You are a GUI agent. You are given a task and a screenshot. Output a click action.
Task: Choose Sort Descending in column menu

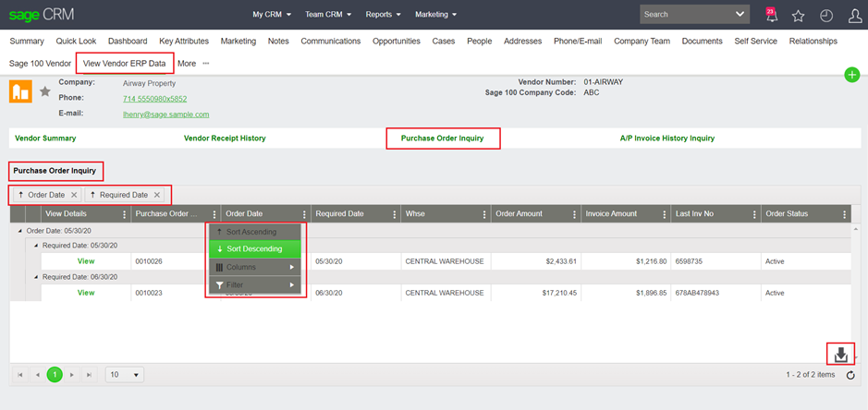click(x=254, y=249)
